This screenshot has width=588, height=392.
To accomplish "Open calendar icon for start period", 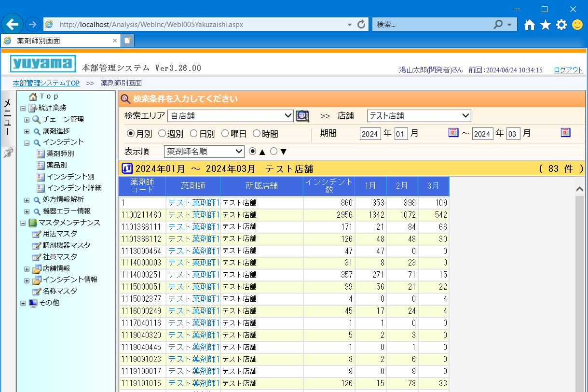I will click(x=453, y=132).
